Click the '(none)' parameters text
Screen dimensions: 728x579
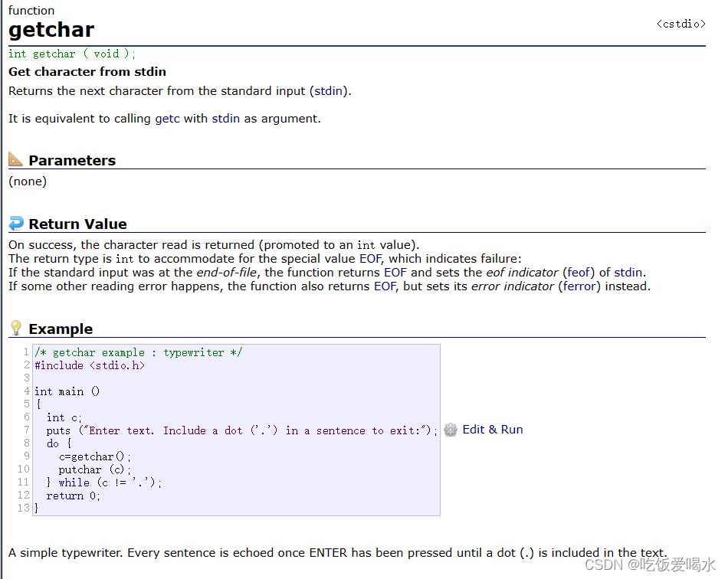point(28,182)
